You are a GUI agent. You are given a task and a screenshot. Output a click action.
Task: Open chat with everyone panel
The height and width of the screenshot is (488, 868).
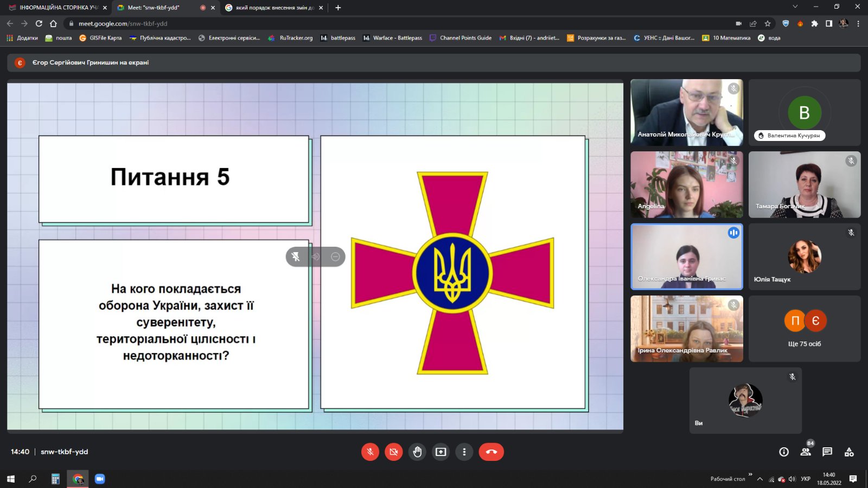827,452
